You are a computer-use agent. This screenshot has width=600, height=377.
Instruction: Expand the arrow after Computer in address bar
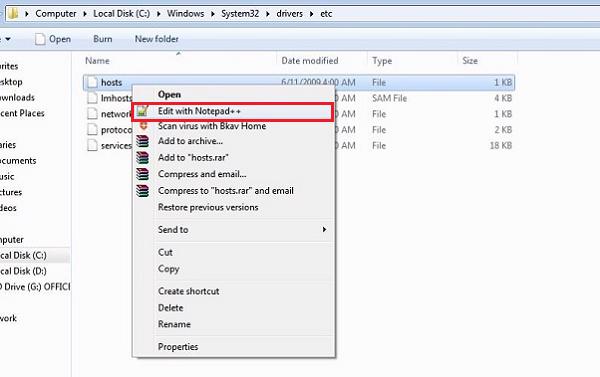[85, 14]
